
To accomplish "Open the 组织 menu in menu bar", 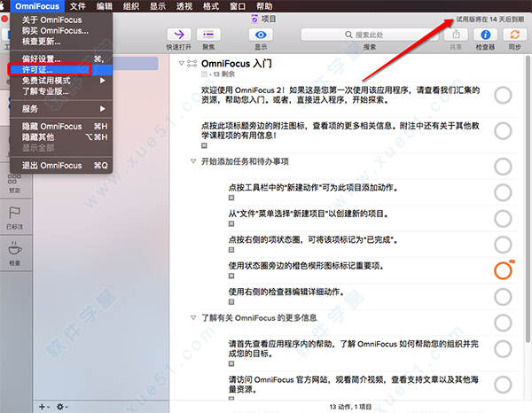I will (x=131, y=6).
